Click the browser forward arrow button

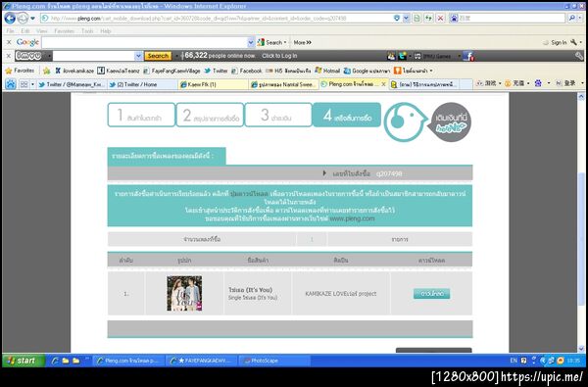23,18
